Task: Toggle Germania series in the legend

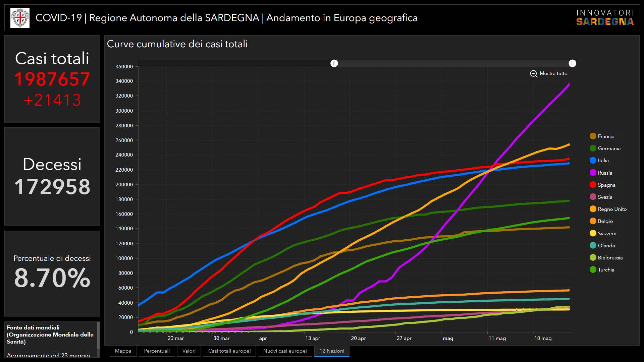Action: click(x=593, y=148)
